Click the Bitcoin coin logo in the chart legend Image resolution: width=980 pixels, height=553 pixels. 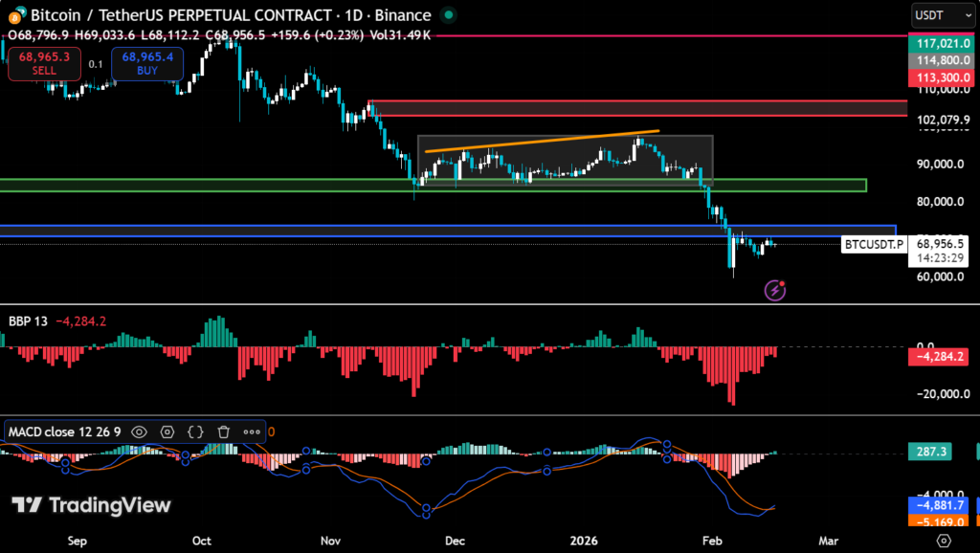tap(16, 15)
